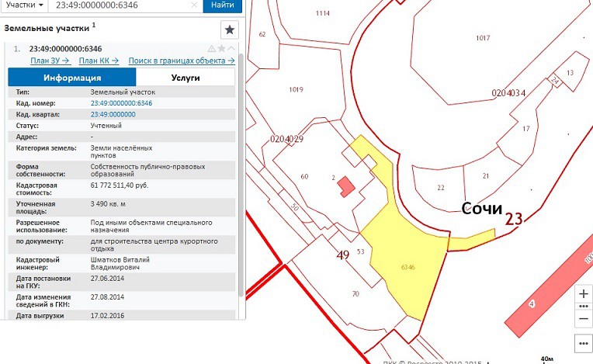Zoom out on the map
This screenshot has width=593, height=364.
583,318
